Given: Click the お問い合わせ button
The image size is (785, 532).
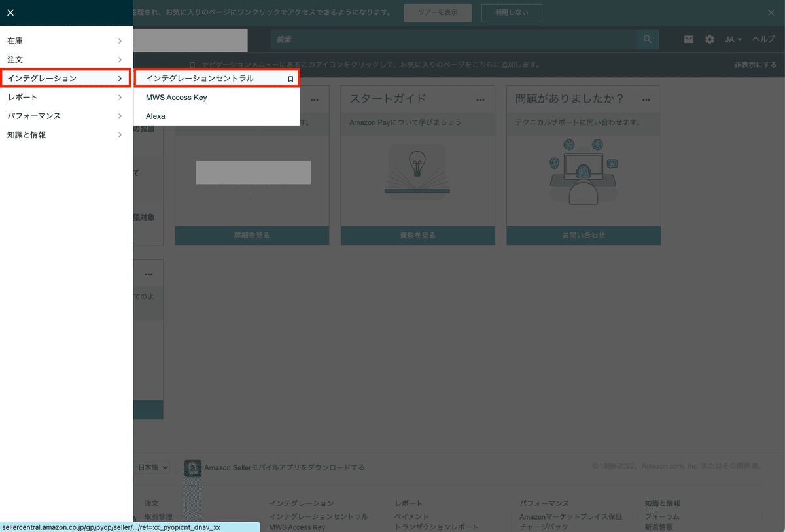Looking at the screenshot, I should 584,235.
